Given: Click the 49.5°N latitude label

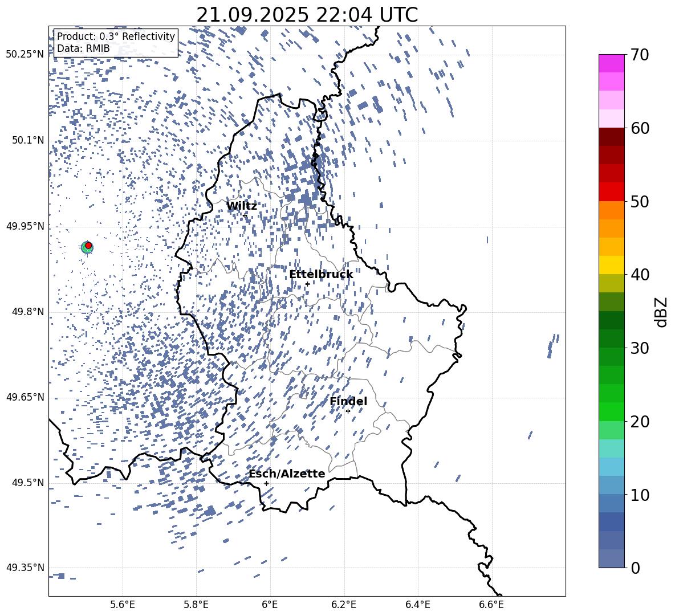Looking at the screenshot, I should coord(29,482).
